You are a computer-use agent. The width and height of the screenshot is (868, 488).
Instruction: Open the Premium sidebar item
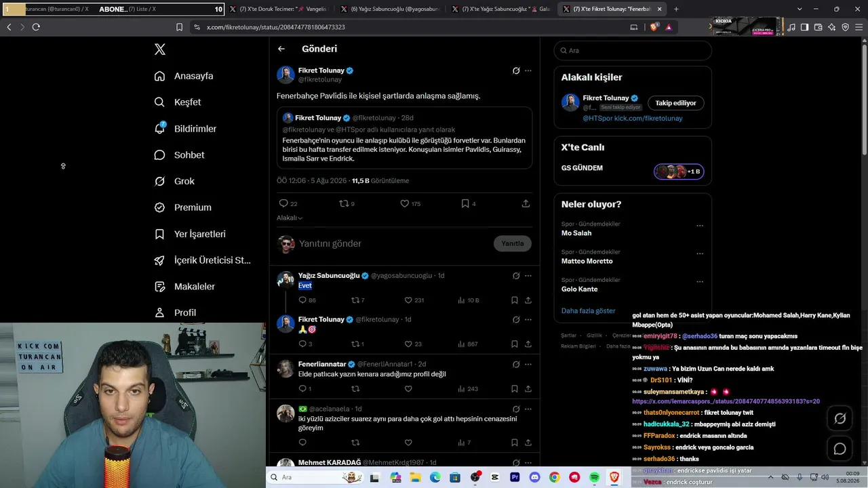coord(183,207)
